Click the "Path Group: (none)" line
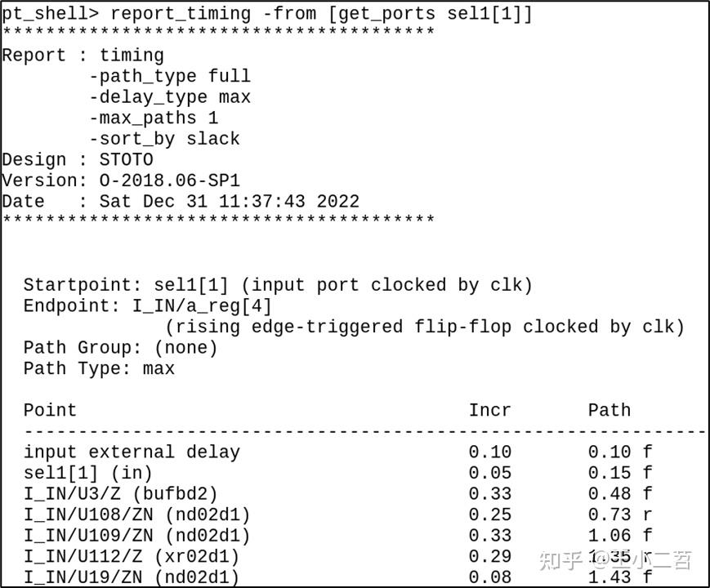The width and height of the screenshot is (710, 588). point(120,348)
